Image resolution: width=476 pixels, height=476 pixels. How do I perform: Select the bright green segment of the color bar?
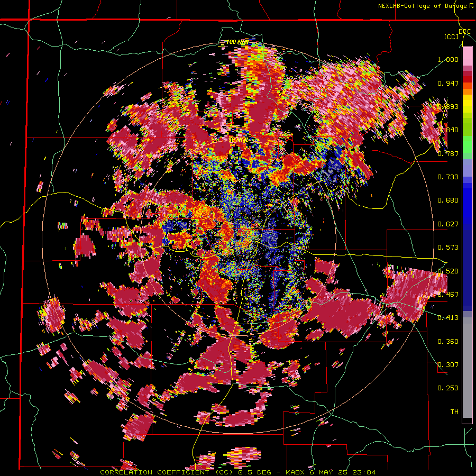(x=467, y=144)
